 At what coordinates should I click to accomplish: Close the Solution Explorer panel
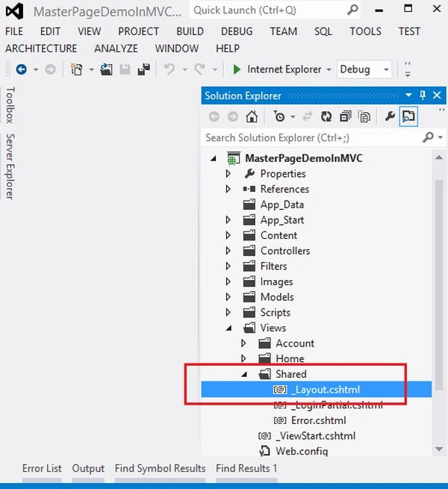pos(437,95)
